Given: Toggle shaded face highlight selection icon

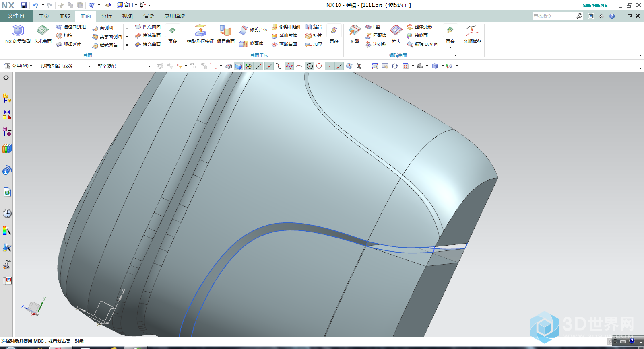Looking at the screenshot, I should click(x=239, y=66).
